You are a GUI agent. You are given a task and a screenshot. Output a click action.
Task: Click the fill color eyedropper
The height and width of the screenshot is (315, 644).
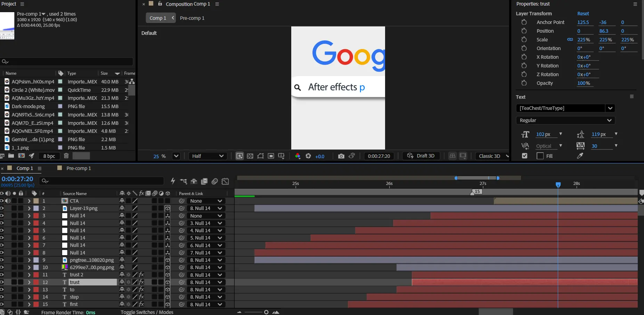pyautogui.click(x=580, y=156)
